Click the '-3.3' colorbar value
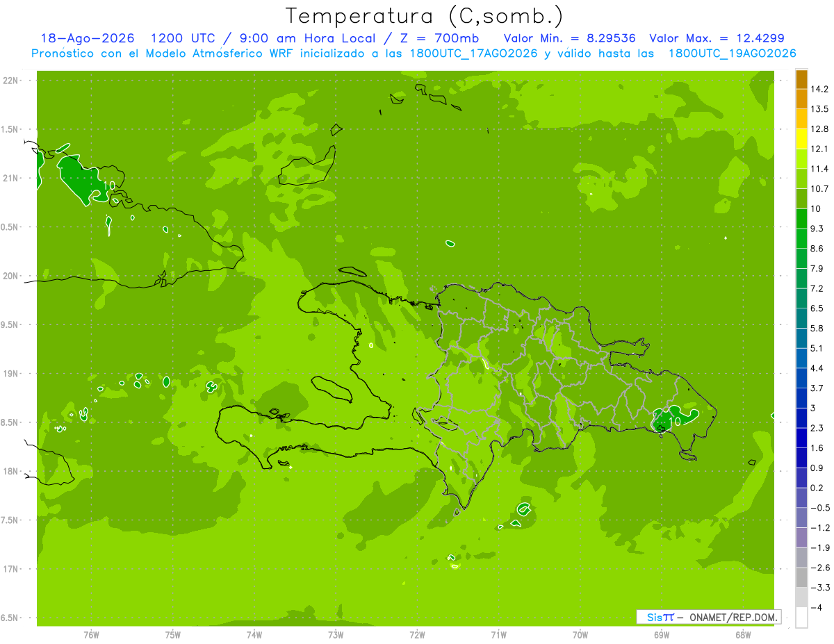Screen dimensions: 834x644 [819, 588]
